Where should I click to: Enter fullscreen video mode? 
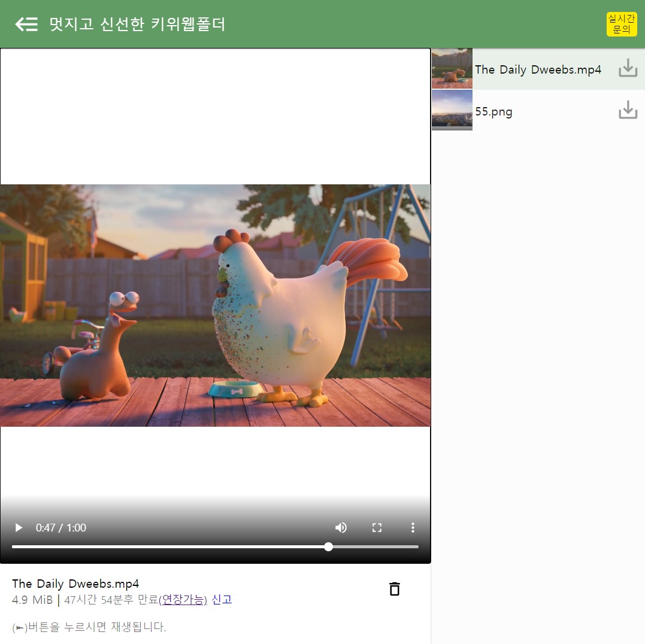coord(377,528)
